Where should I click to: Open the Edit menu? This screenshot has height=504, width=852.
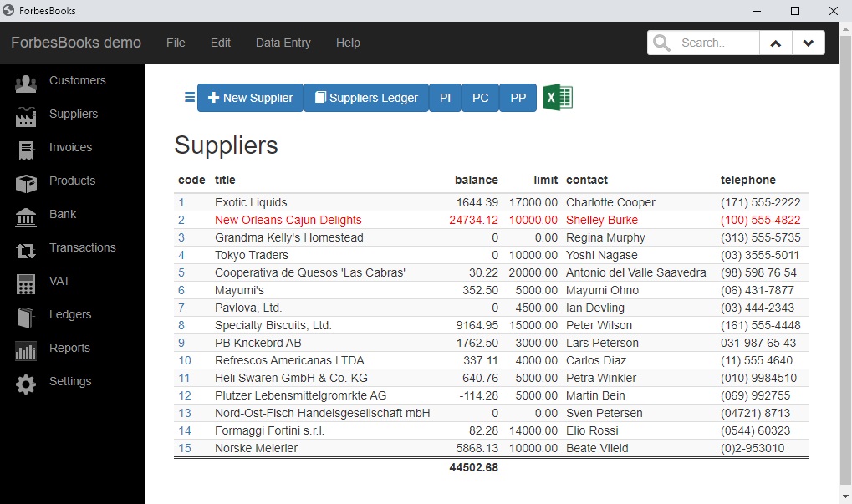point(221,43)
